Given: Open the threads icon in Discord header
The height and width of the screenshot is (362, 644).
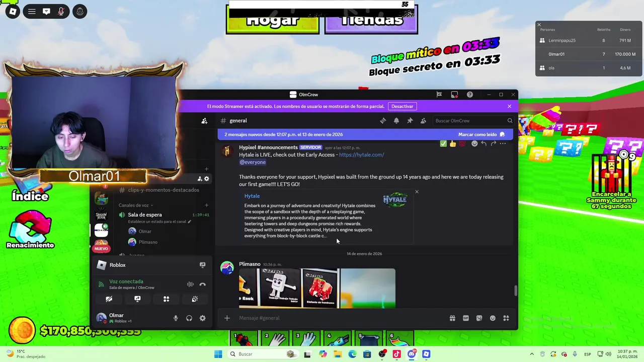Looking at the screenshot, I should point(383,121).
